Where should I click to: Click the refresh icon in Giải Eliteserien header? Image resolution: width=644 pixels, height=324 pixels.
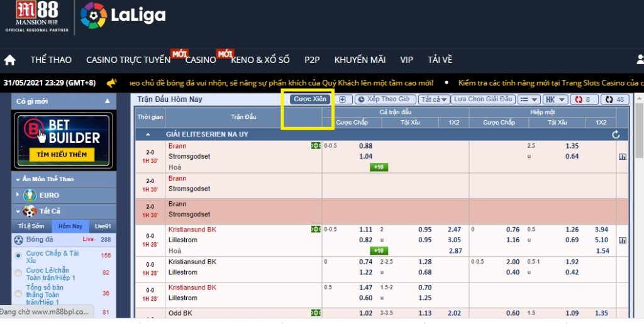pos(616,135)
